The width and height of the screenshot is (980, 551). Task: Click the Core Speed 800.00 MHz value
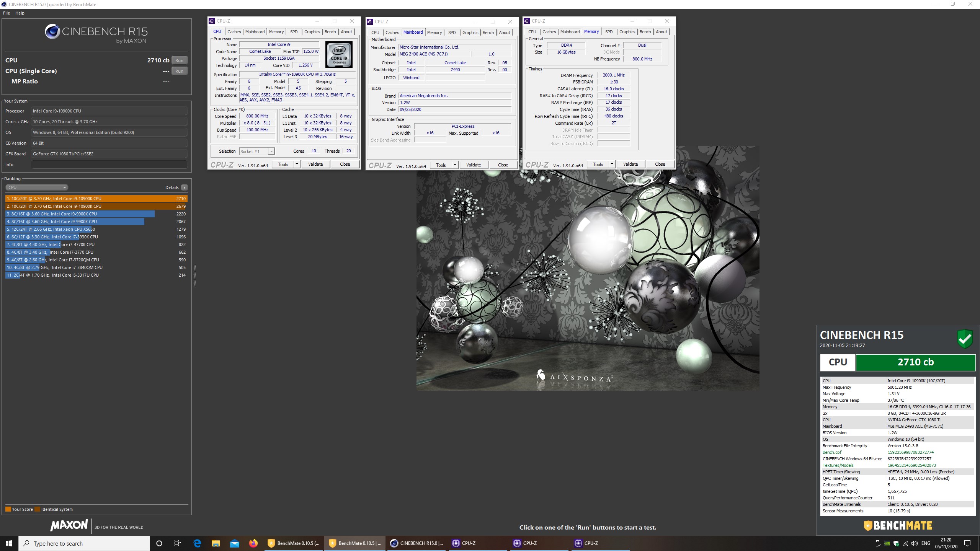click(257, 116)
